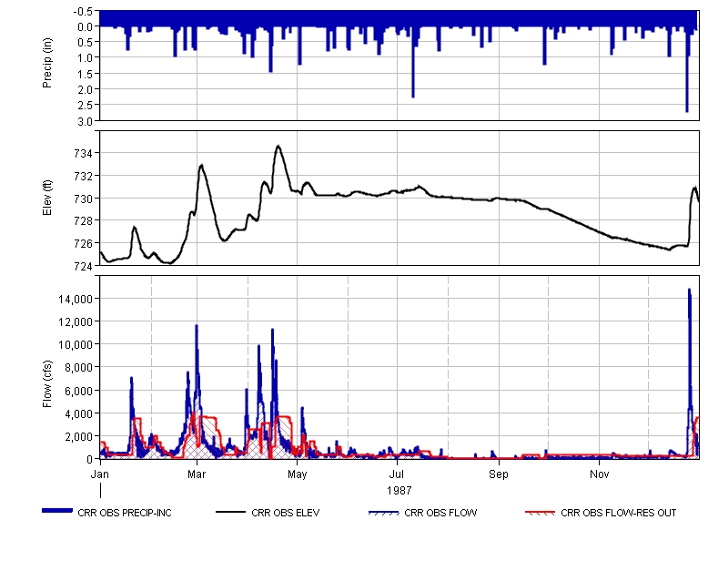Click the early-March elevation peak near 733
The image size is (728, 571).
(201, 166)
